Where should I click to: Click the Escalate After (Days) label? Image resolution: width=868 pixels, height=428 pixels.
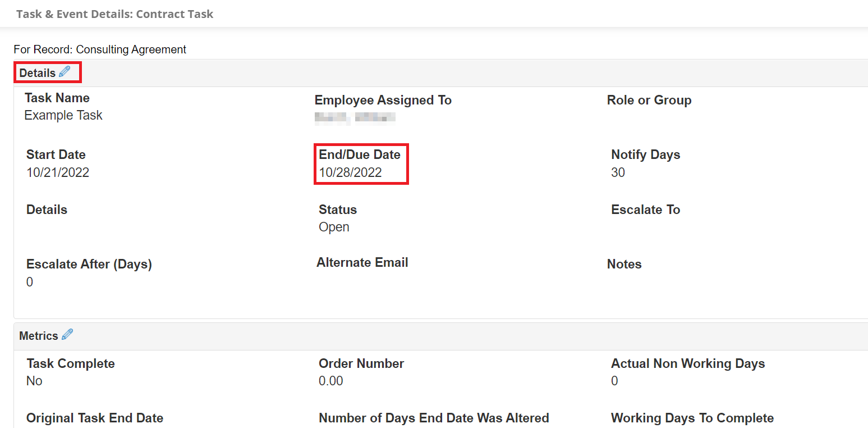pos(89,264)
